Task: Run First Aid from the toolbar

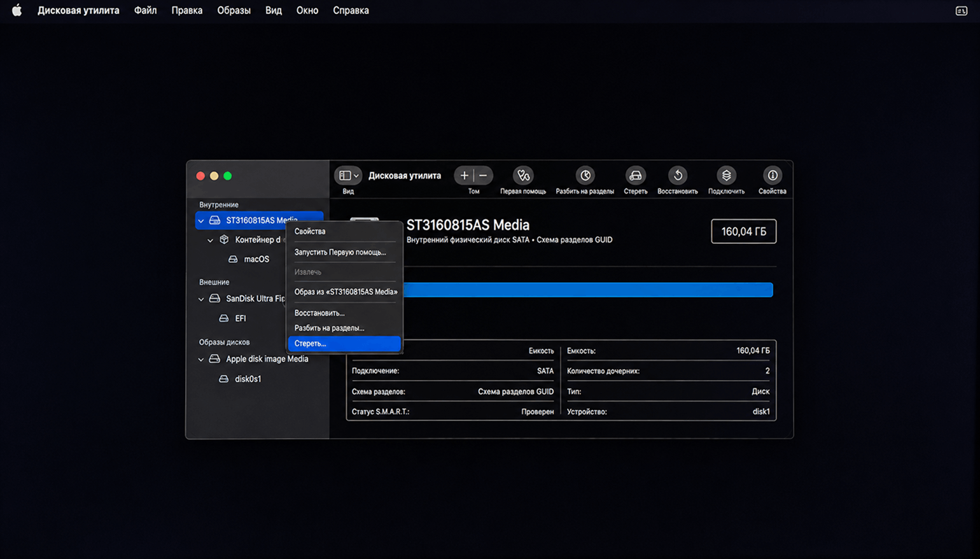Action: pyautogui.click(x=523, y=176)
